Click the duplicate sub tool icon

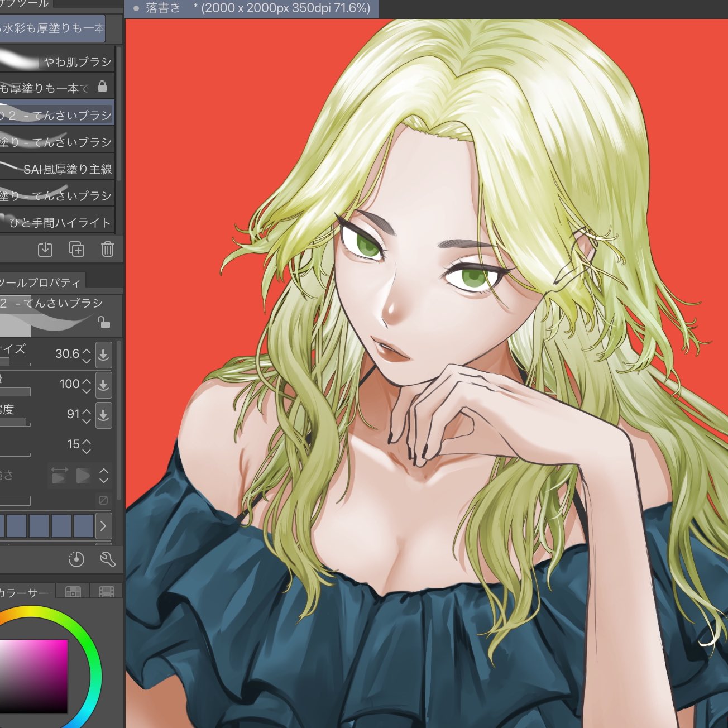[x=76, y=249]
